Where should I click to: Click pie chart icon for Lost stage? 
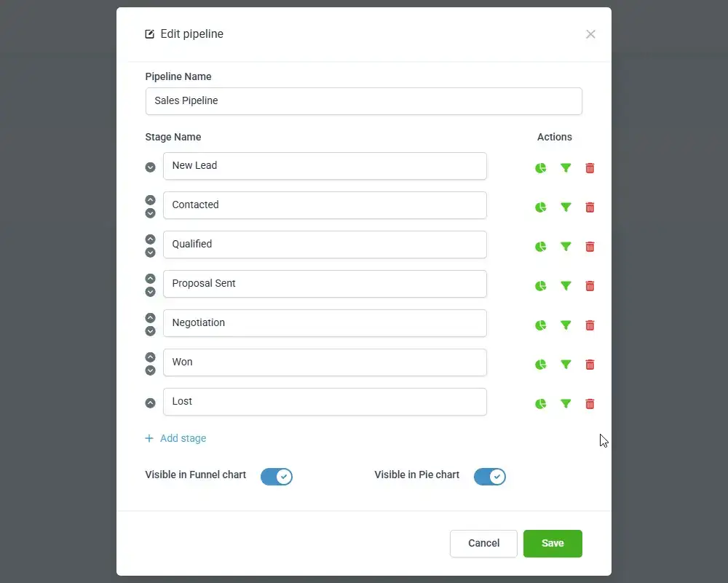point(540,404)
